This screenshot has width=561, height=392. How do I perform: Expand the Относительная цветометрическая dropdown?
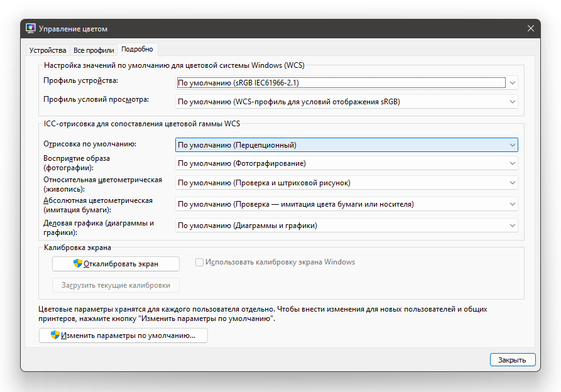coord(513,183)
